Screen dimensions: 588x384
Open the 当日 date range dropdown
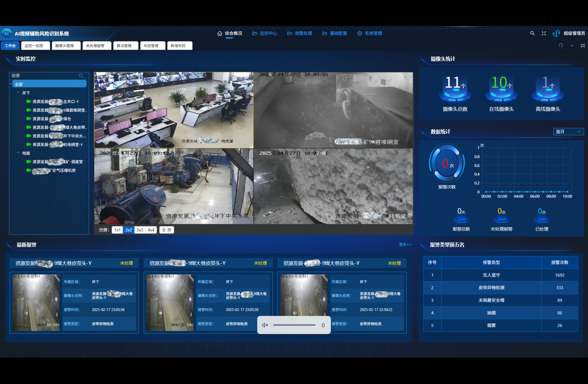568,131
